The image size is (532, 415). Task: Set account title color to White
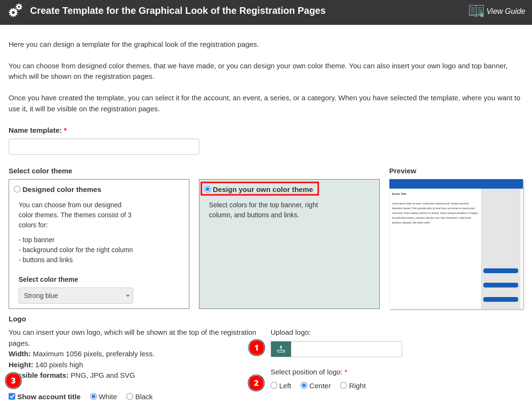tap(94, 396)
